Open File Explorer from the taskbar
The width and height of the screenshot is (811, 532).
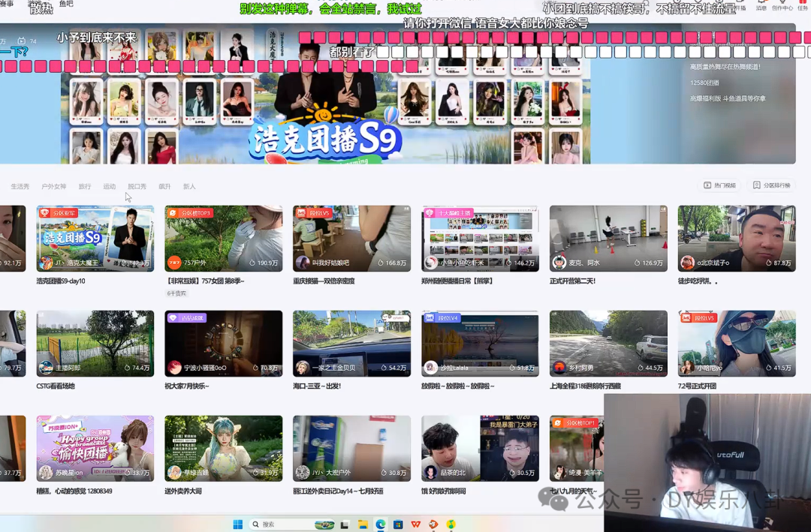[x=363, y=524]
